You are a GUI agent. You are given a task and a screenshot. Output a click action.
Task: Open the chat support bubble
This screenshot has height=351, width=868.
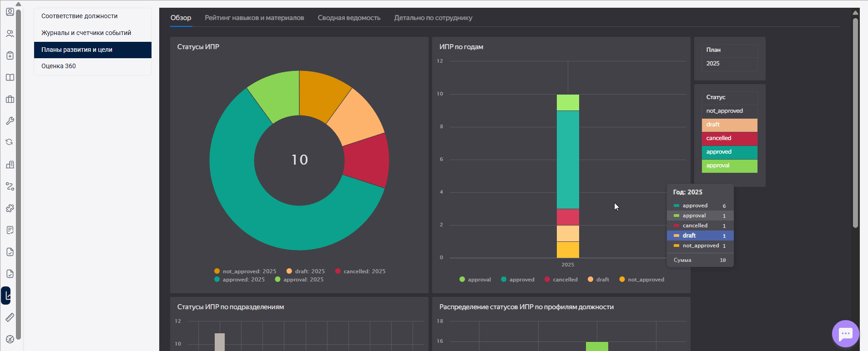[845, 334]
